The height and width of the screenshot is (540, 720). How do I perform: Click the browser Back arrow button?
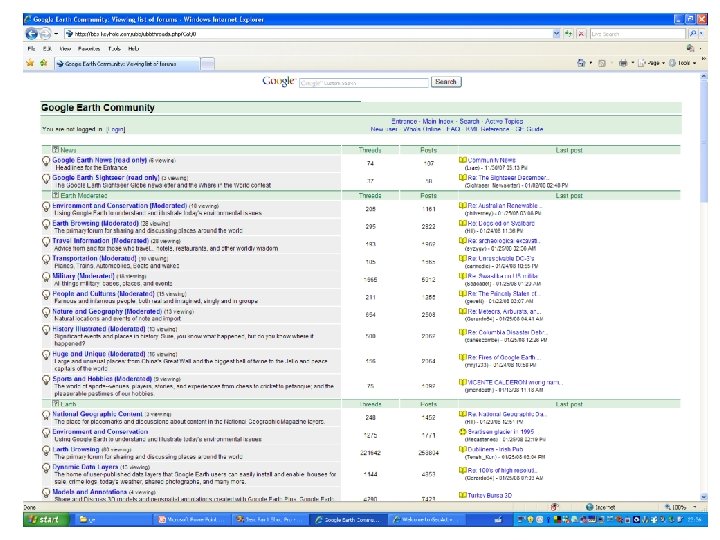point(33,32)
